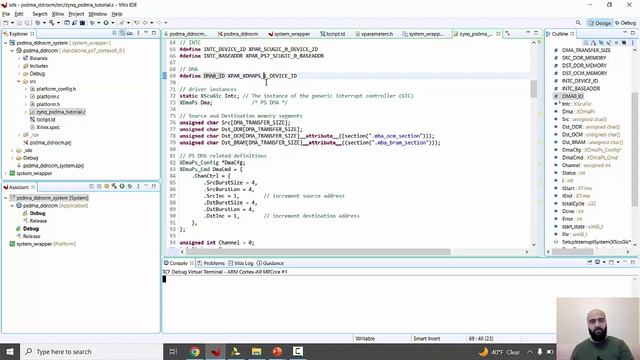Viewport: 640px width, 360px height.
Task: Switch to the Debug perspective
Action: [x=625, y=23]
